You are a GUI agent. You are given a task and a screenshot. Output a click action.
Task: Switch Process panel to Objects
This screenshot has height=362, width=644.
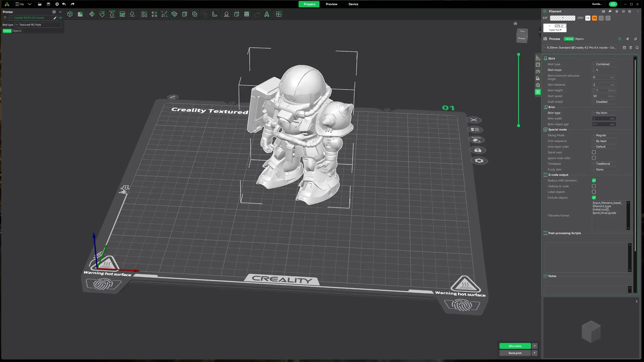click(579, 39)
